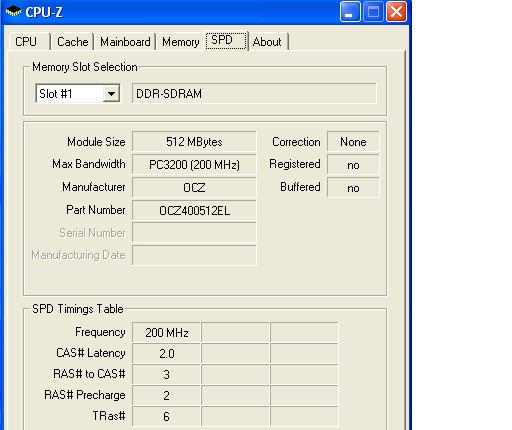Switch to the CPU tab
The height and width of the screenshot is (430, 512).
29,42
